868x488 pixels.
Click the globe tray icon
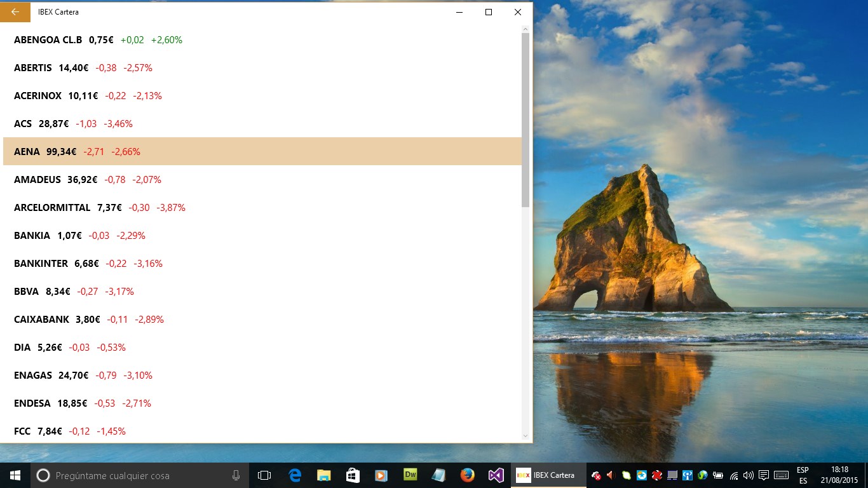(x=703, y=475)
